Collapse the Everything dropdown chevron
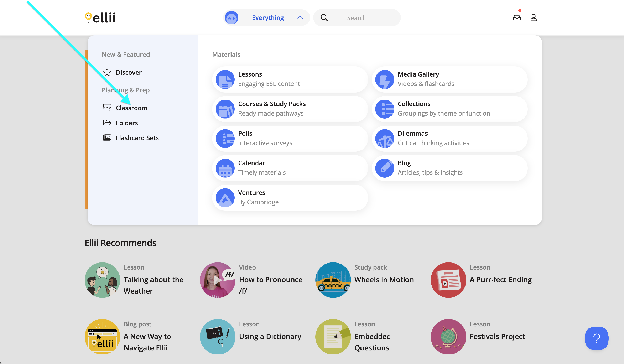Viewport: 624px width, 364px height. click(x=300, y=18)
